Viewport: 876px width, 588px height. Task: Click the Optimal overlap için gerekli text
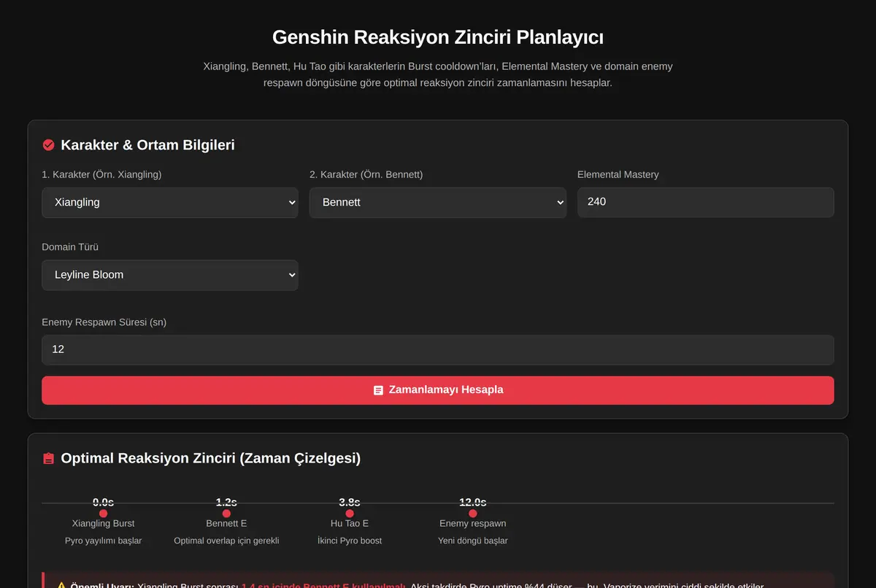[x=226, y=541]
